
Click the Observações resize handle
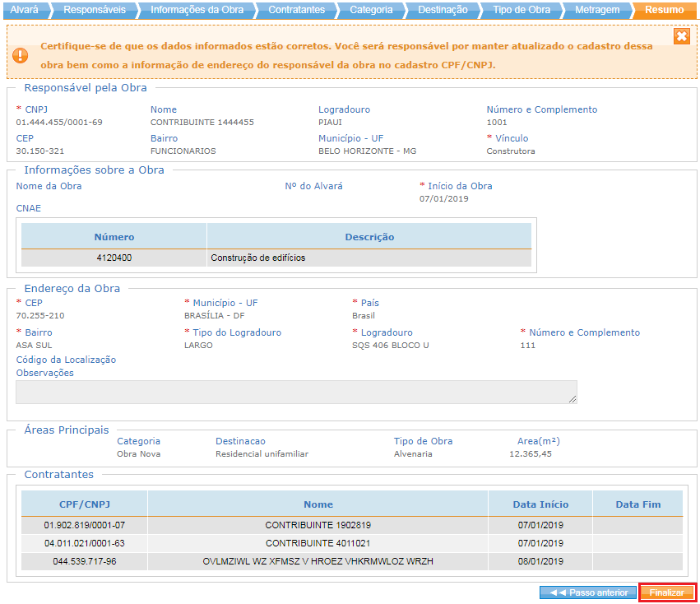571,400
